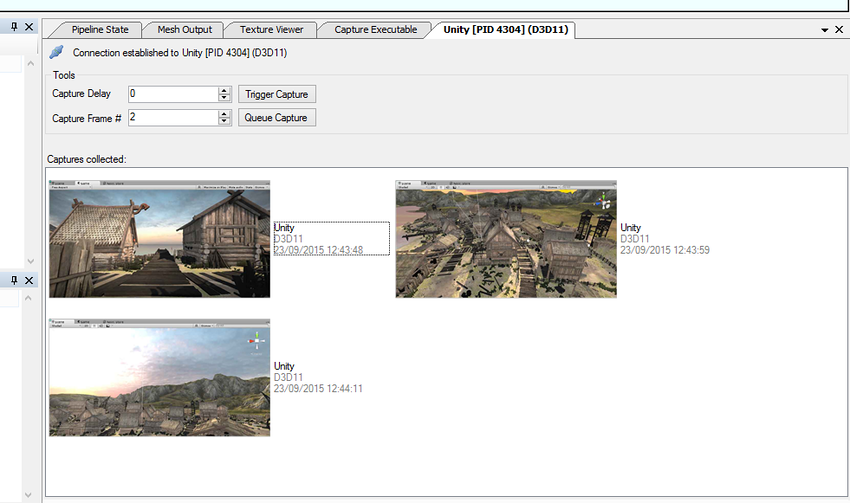Go to the Texture Viewer tab
850x503 pixels.
(271, 30)
